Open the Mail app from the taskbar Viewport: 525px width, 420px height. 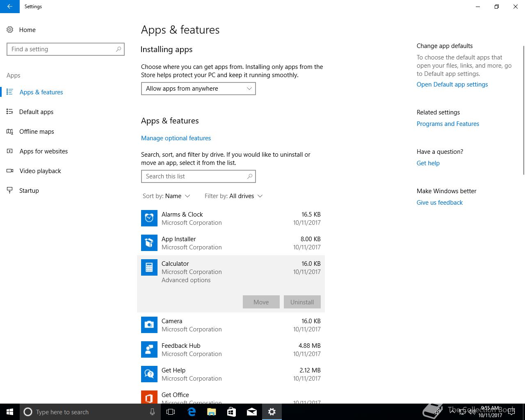(x=252, y=412)
